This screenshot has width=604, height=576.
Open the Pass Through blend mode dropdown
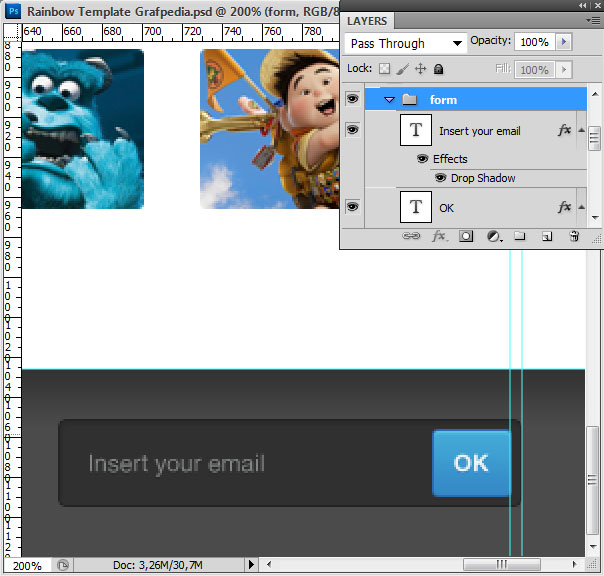pos(406,43)
